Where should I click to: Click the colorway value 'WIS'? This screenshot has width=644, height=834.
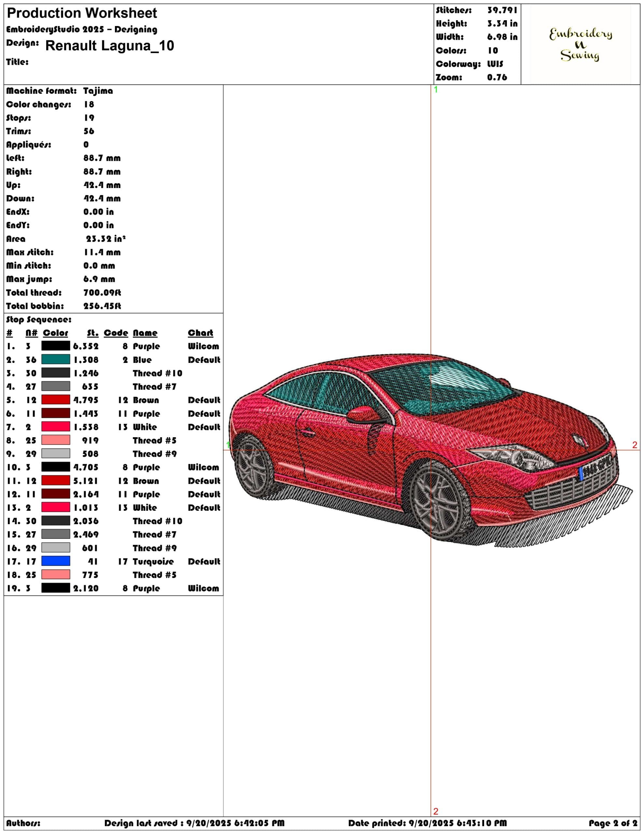[x=495, y=64]
